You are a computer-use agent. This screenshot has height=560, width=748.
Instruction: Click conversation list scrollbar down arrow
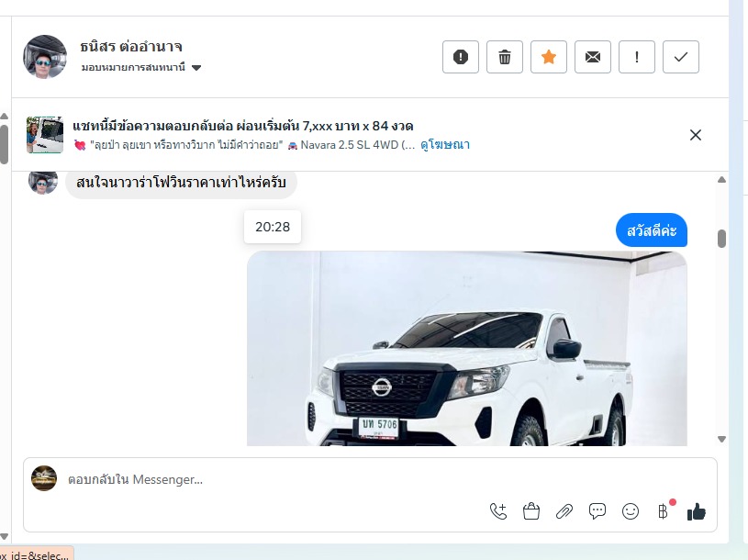pyautogui.click(x=5, y=537)
